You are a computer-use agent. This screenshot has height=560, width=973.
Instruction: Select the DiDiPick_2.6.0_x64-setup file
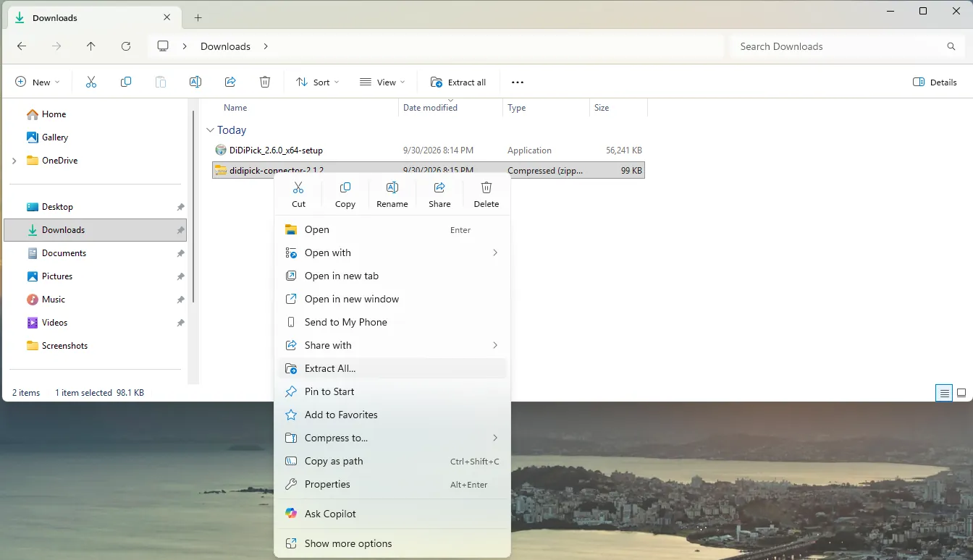point(428,150)
